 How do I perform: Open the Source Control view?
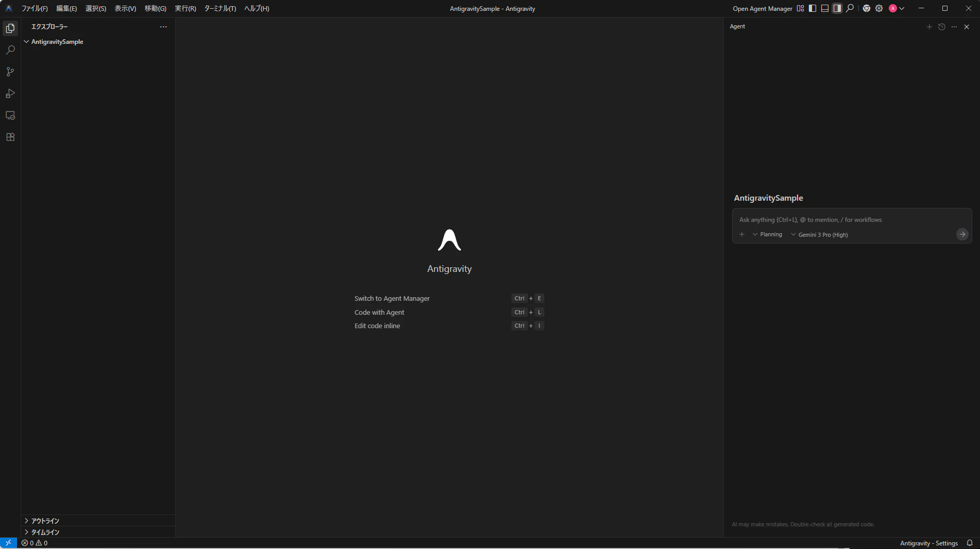pyautogui.click(x=10, y=72)
